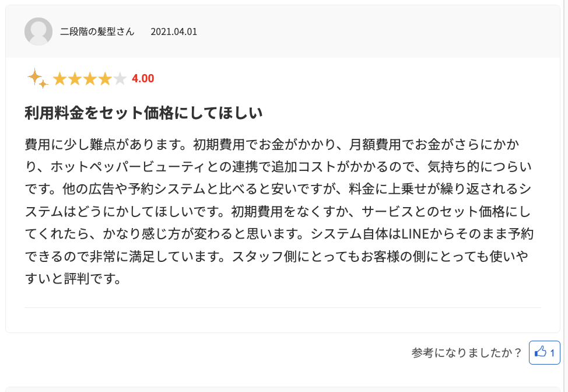Select the fourth gold rating star
The image size is (568, 392).
coord(105,79)
